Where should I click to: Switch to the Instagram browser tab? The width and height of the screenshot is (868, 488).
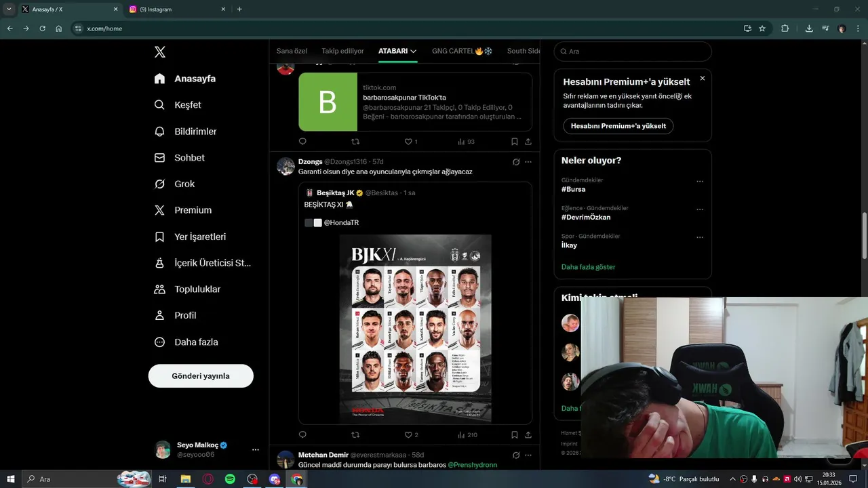tap(176, 9)
